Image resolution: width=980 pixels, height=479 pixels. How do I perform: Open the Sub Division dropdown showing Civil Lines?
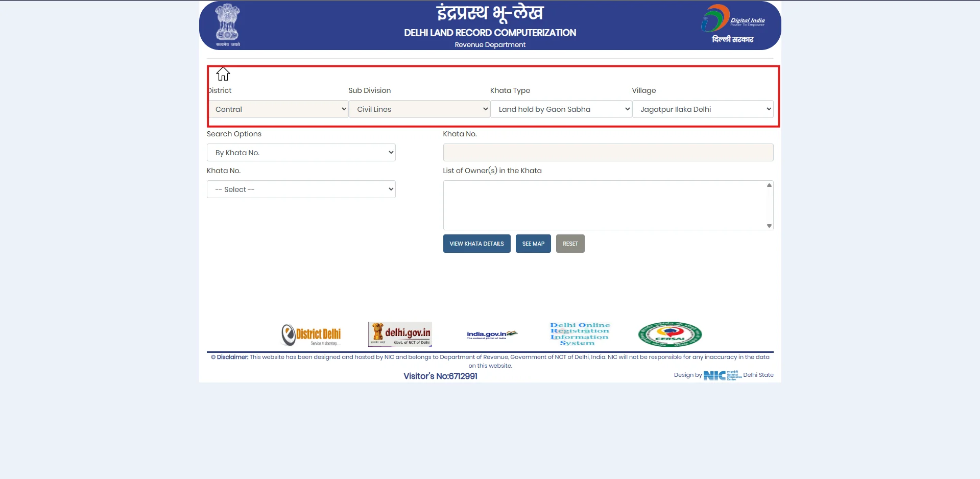419,109
